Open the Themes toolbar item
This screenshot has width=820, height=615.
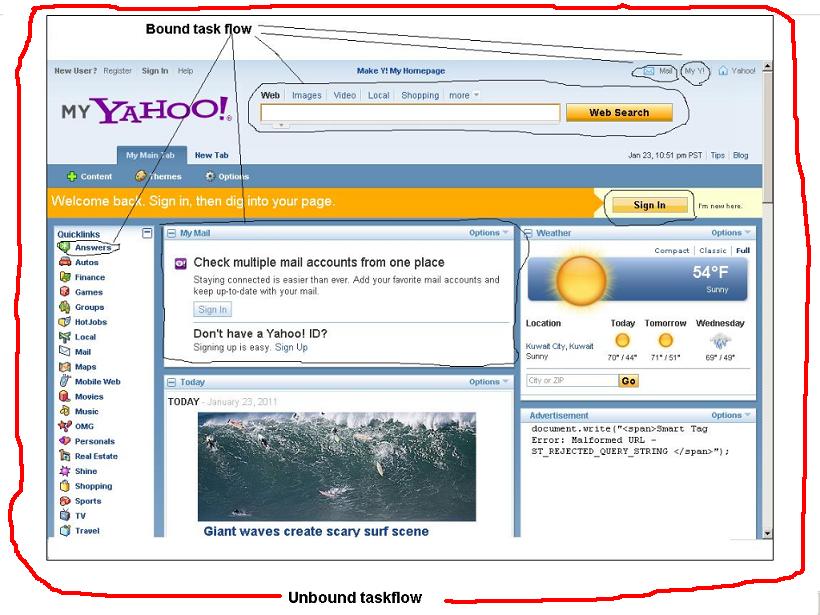[x=158, y=176]
